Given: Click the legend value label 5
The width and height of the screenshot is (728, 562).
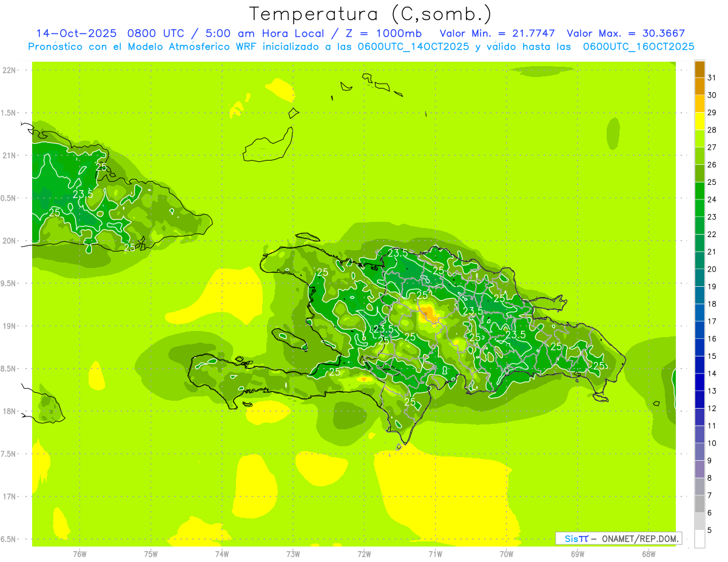Looking at the screenshot, I should coord(710,530).
